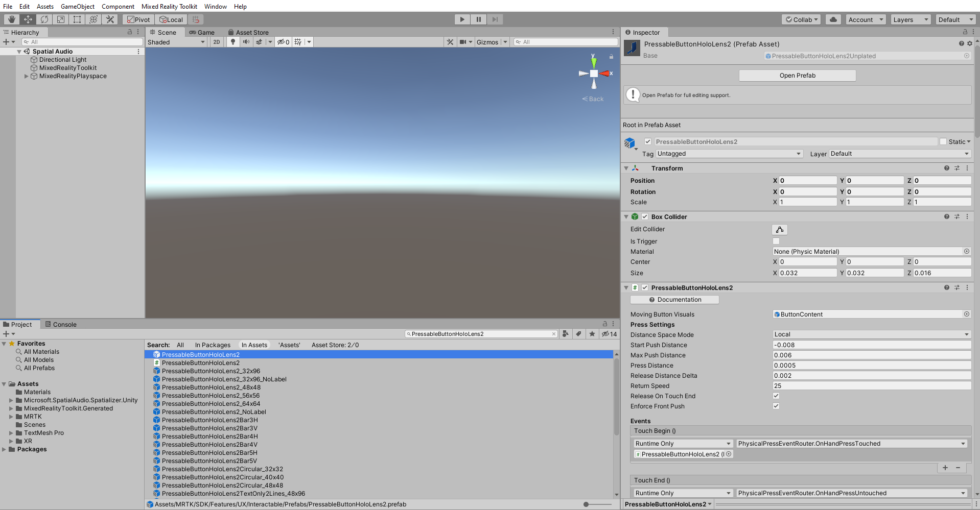Select the Move tool

(x=28, y=19)
